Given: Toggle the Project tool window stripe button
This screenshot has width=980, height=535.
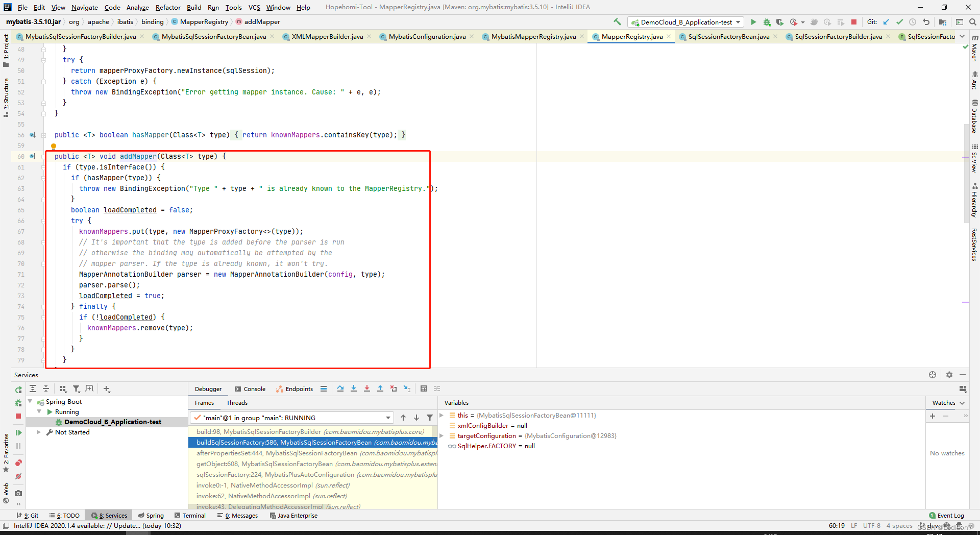Looking at the screenshot, I should (6, 50).
